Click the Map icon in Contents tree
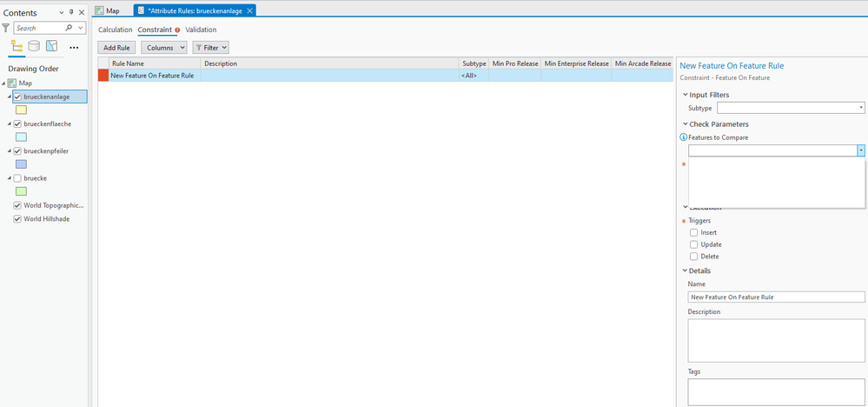This screenshot has height=407, width=868. point(12,83)
